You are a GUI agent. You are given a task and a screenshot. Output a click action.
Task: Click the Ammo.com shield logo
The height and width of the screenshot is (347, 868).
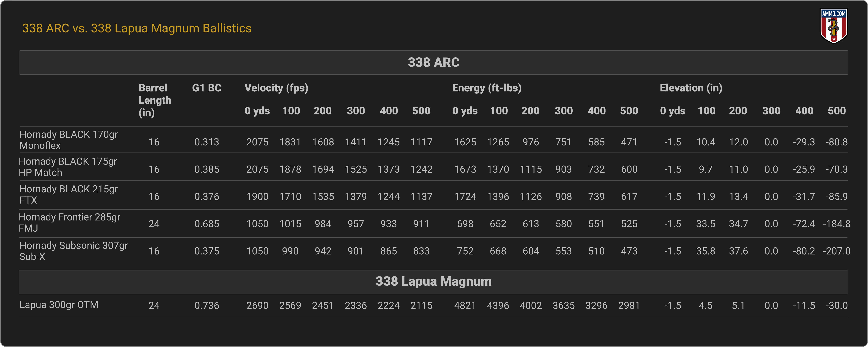pos(834,26)
